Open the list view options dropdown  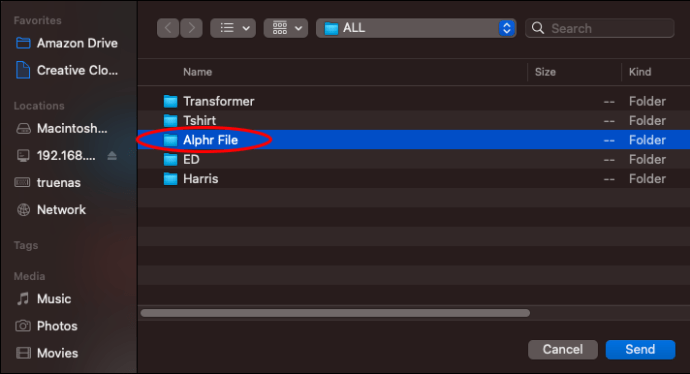233,28
